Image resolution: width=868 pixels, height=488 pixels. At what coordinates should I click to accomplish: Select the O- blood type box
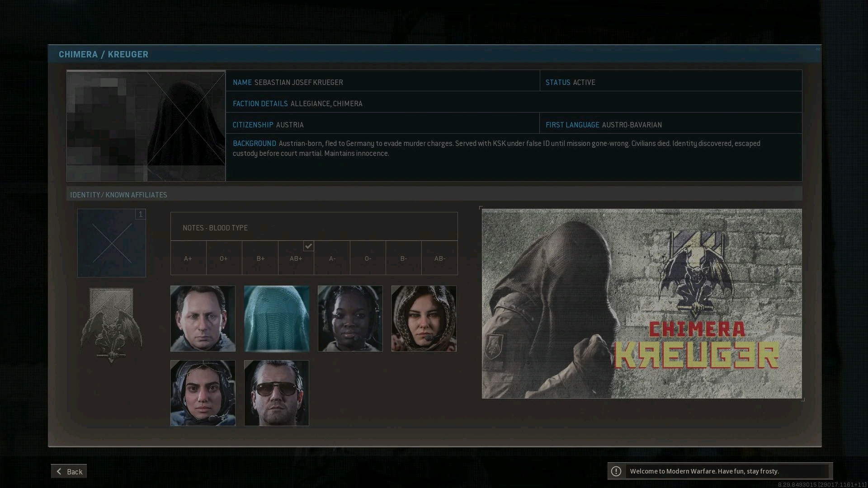(x=368, y=258)
